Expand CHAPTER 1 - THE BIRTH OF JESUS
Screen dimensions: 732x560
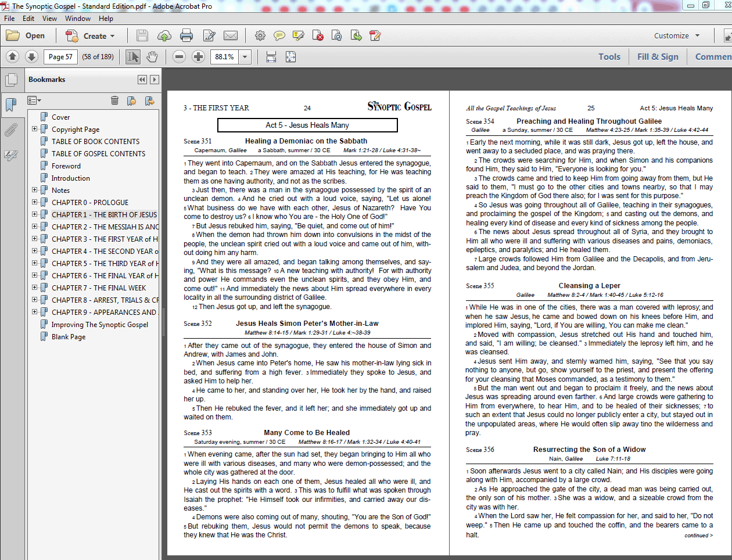[34, 214]
